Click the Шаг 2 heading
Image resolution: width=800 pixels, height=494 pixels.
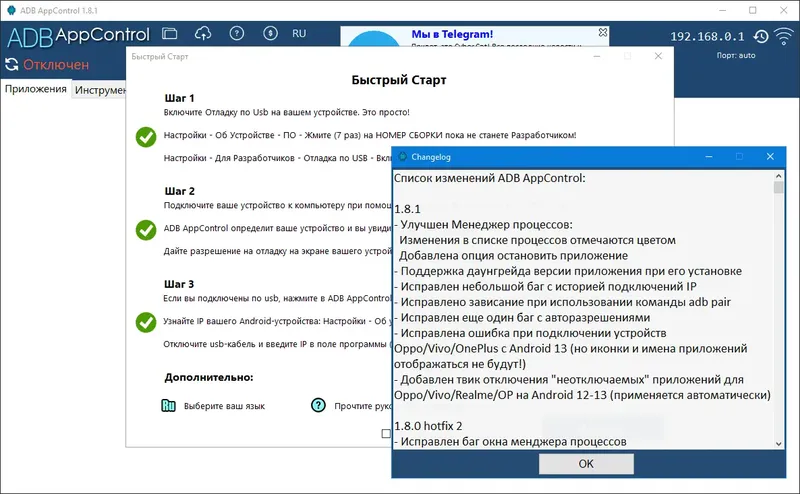click(x=180, y=191)
